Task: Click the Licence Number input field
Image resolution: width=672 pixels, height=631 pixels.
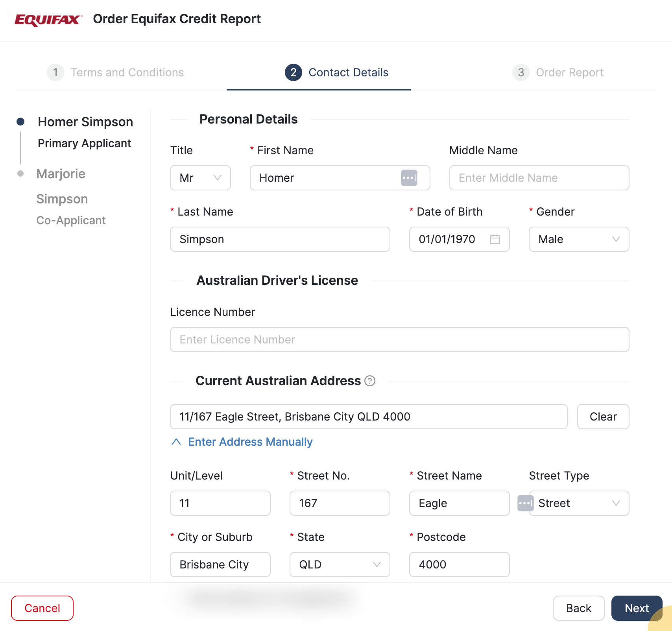Action: 399,339
